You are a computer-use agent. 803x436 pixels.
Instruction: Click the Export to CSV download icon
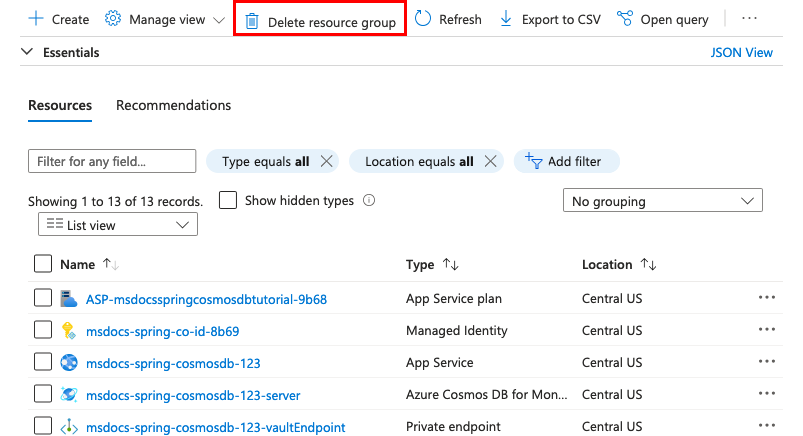[505, 19]
